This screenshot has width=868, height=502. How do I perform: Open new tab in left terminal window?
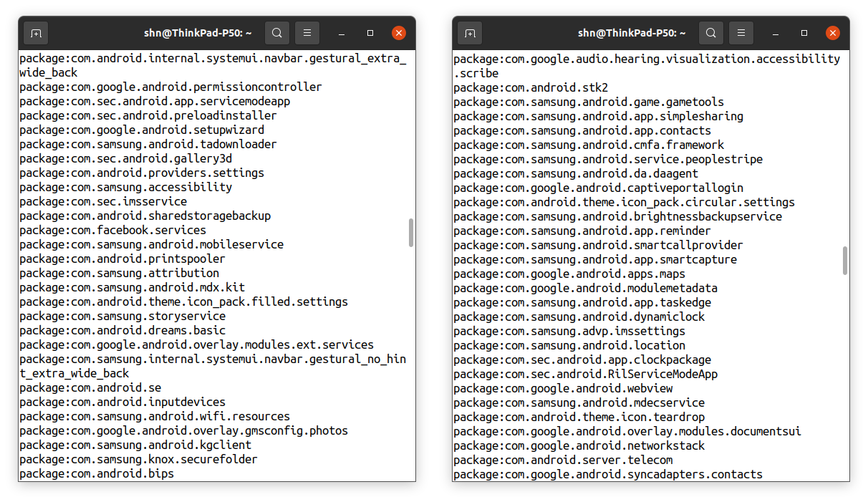click(x=36, y=33)
